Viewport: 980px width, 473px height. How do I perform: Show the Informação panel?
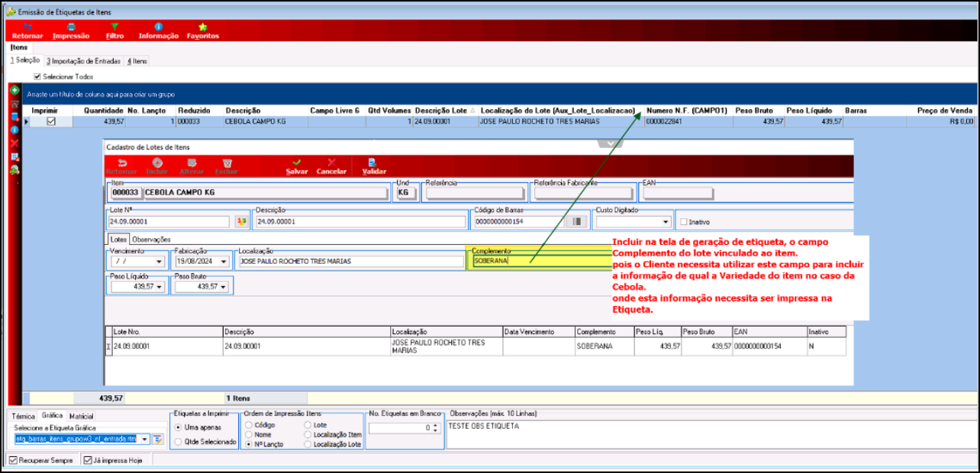pos(158,31)
